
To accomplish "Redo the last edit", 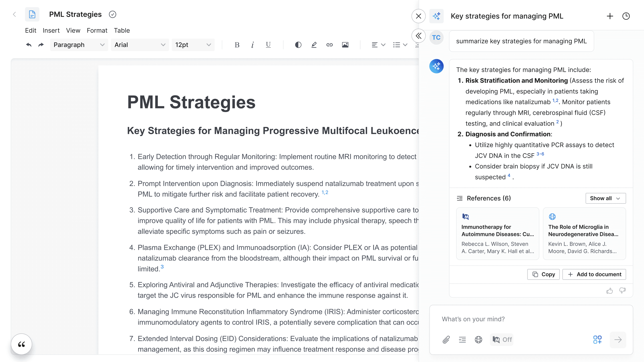I will [41, 45].
